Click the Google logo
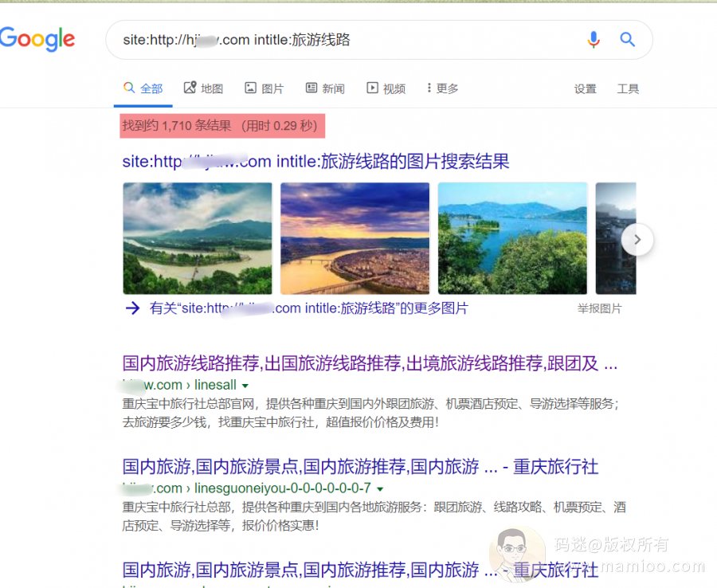The width and height of the screenshot is (717, 588). click(x=37, y=39)
